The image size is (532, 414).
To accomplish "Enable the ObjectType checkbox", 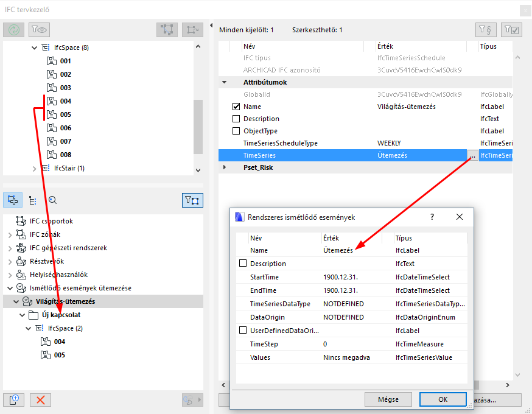I will click(x=236, y=131).
